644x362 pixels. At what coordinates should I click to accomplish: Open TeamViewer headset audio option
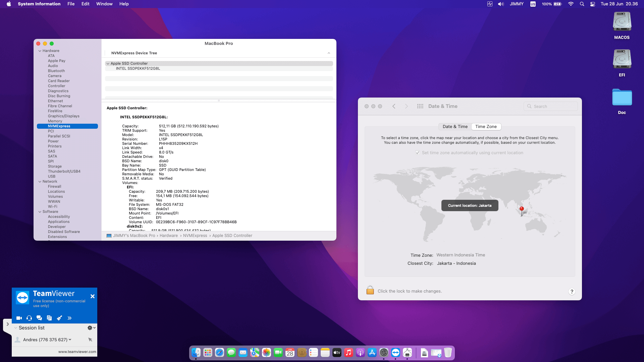29,318
